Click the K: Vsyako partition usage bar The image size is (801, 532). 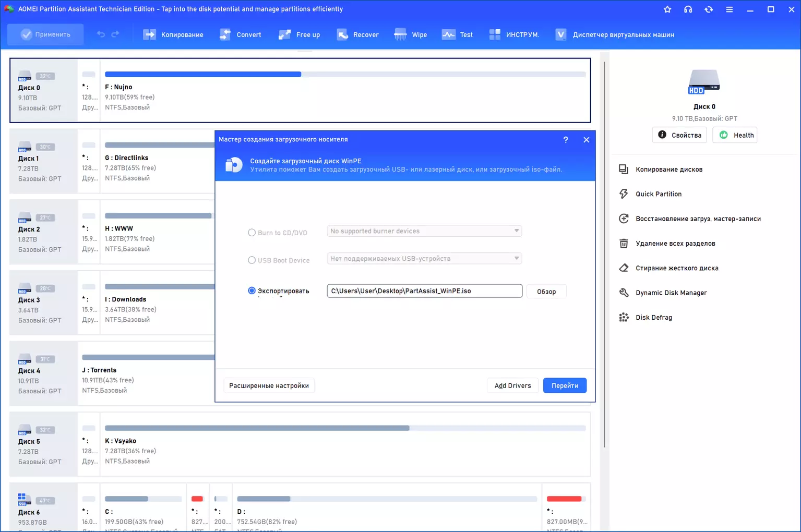(345, 428)
